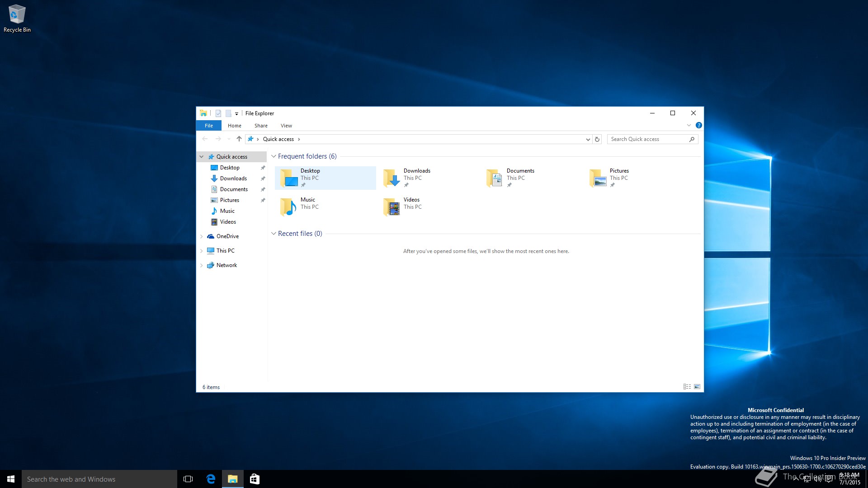Open the address bar history dropdown

click(588, 139)
